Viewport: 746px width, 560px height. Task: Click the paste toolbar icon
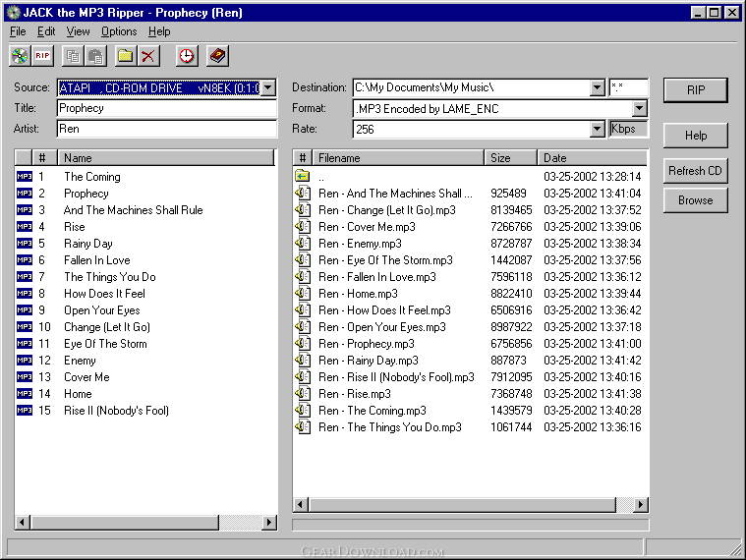click(95, 56)
